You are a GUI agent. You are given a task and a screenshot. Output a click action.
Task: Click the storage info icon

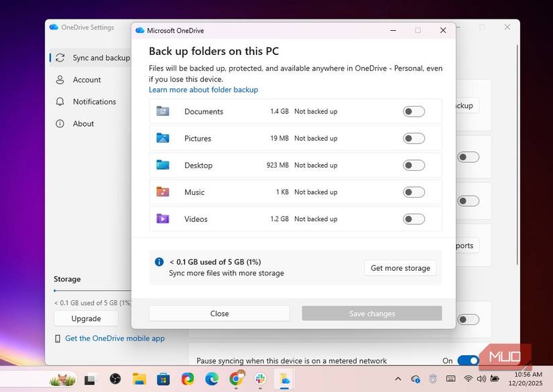[x=159, y=261]
